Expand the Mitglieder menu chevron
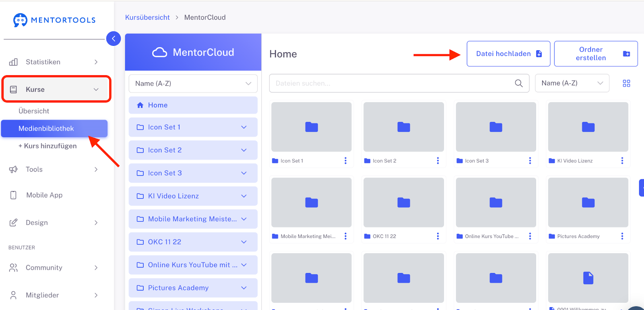This screenshot has height=310, width=644. point(96,295)
